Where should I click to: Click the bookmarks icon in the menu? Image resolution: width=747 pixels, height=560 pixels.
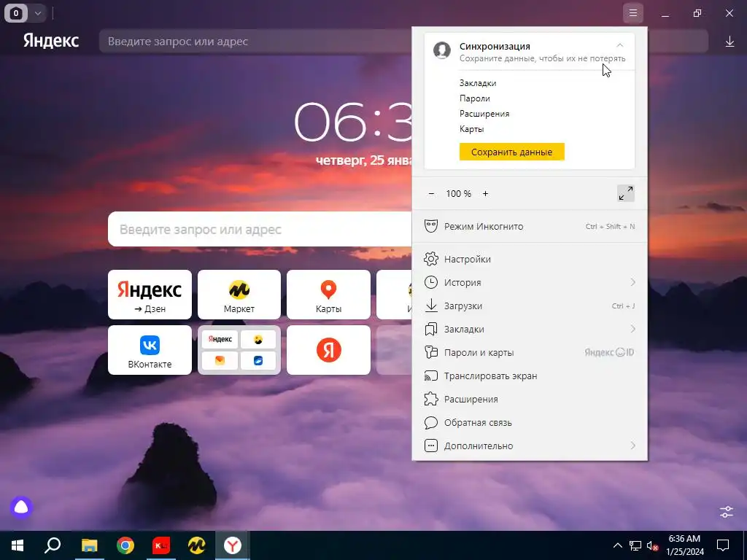point(430,329)
